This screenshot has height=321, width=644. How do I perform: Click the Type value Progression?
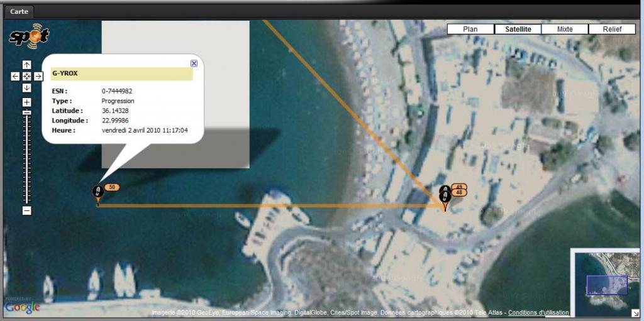tap(118, 101)
